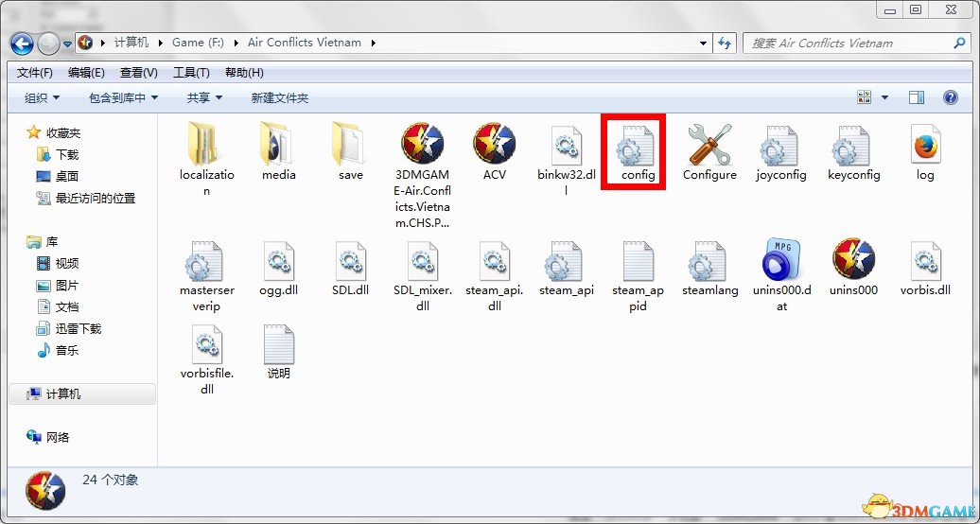Image resolution: width=980 pixels, height=524 pixels.
Task: Select the SDL.dll file
Action: click(351, 269)
